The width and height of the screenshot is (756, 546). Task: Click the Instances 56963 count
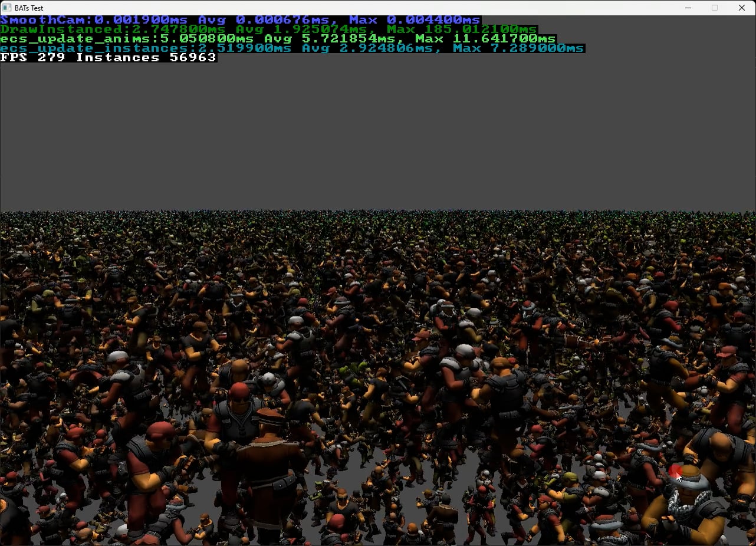[x=146, y=58]
